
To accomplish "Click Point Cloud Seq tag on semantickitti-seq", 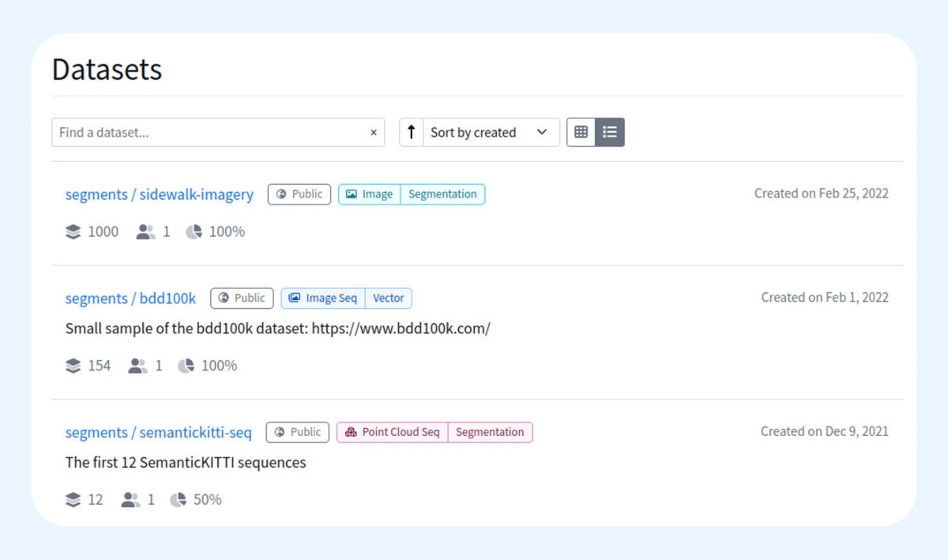I will [x=393, y=432].
